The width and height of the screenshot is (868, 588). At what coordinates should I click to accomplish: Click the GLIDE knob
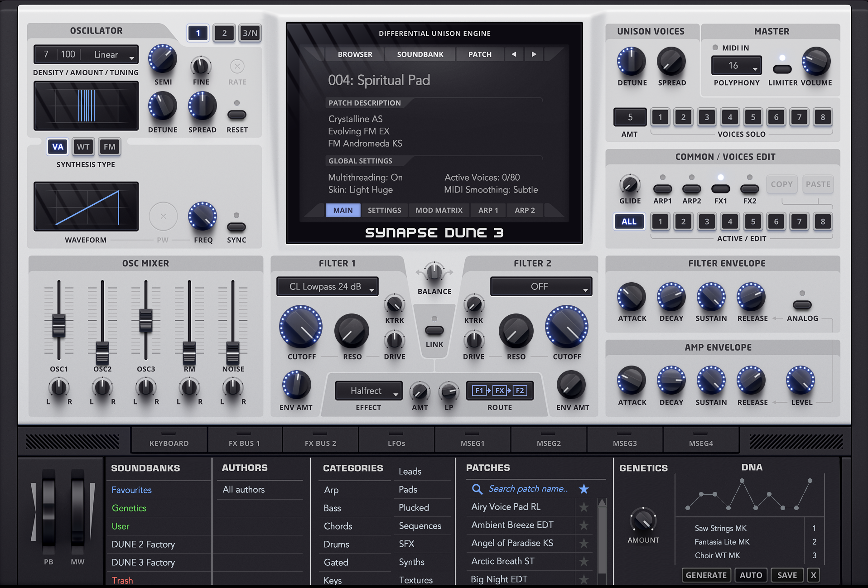click(630, 184)
